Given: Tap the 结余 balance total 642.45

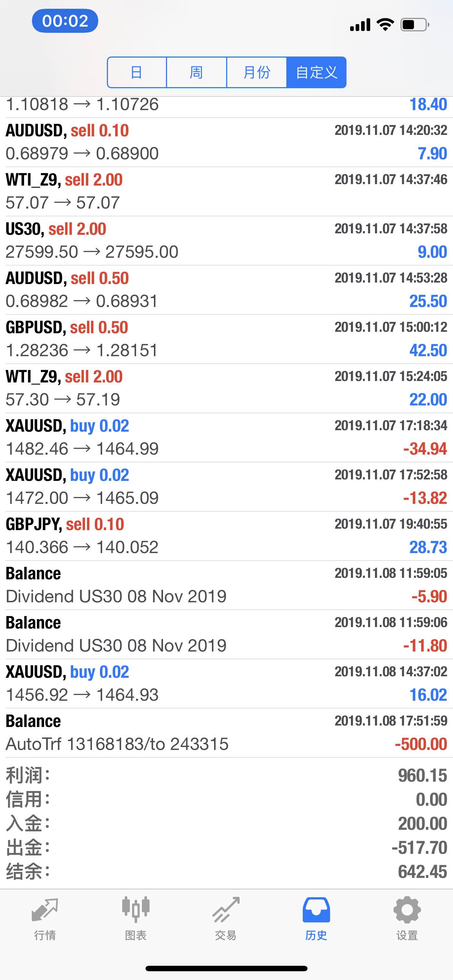Looking at the screenshot, I should [x=422, y=872].
